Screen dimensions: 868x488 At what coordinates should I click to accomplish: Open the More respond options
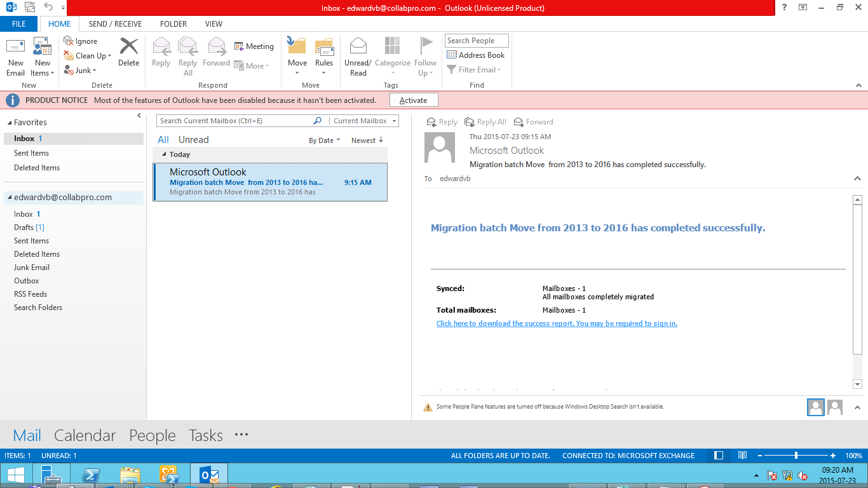click(x=252, y=65)
